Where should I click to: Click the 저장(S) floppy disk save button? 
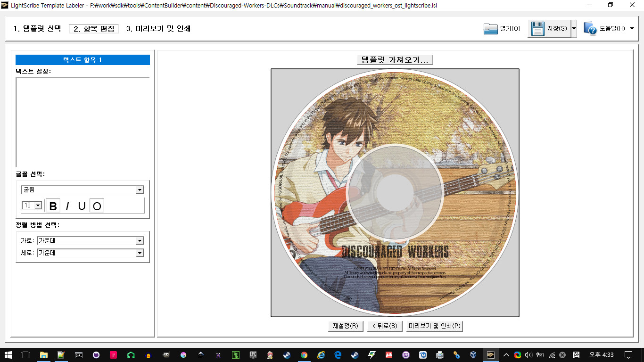point(549,29)
